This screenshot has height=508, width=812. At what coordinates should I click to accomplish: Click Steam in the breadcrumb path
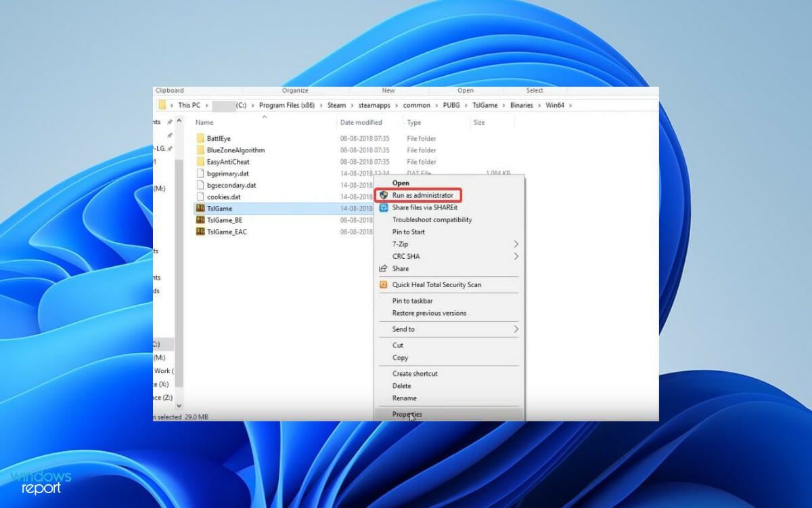[x=337, y=105]
